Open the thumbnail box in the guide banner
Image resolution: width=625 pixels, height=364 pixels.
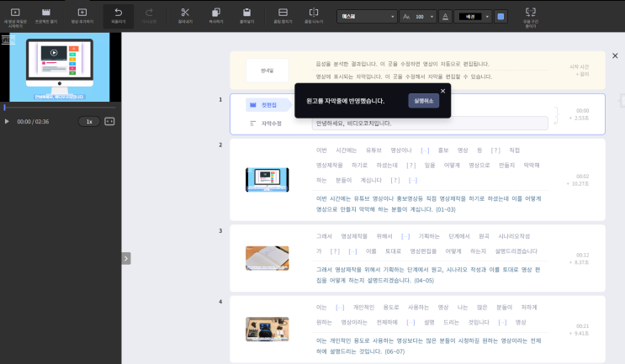coord(267,71)
